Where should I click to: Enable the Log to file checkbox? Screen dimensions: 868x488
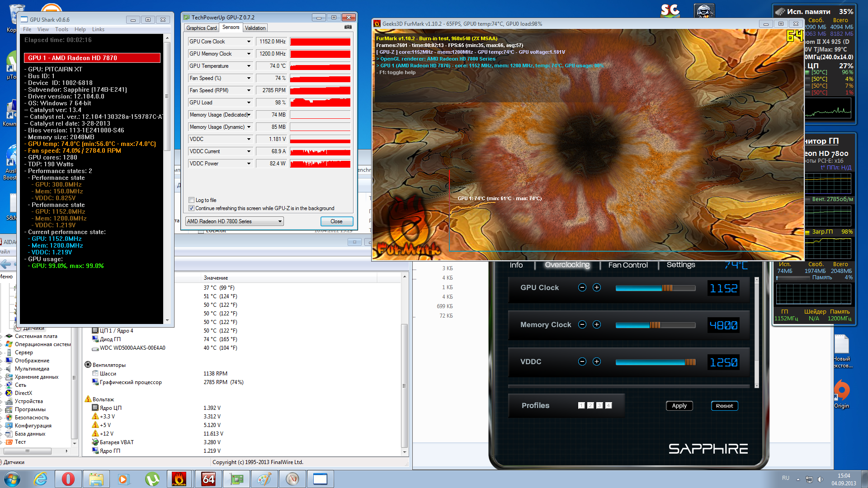[x=192, y=200]
